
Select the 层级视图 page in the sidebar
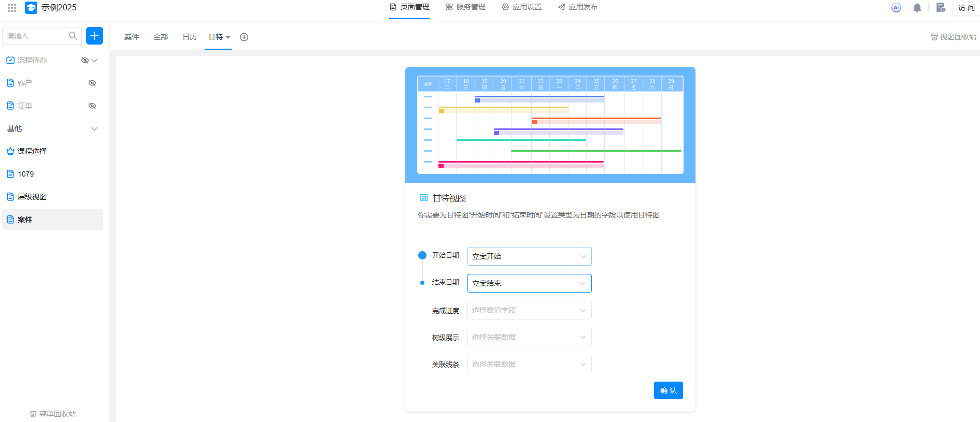32,197
